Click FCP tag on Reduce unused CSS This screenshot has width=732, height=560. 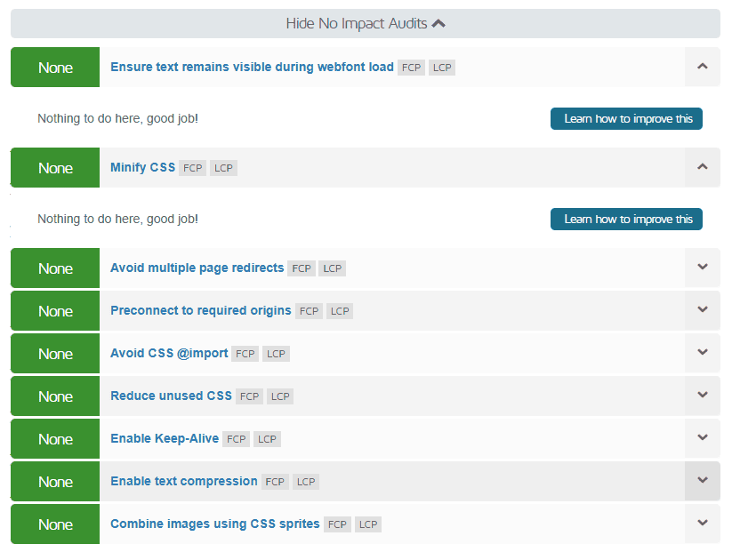(x=249, y=396)
